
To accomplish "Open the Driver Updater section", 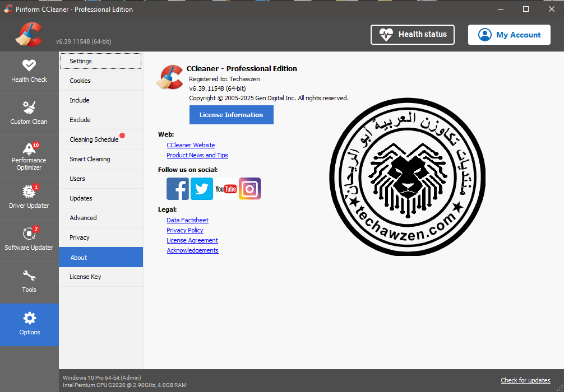I will click(x=29, y=199).
